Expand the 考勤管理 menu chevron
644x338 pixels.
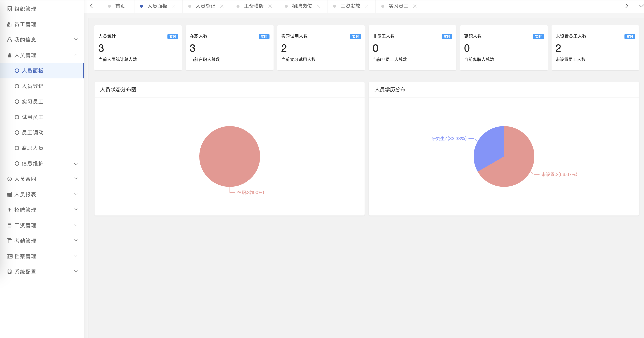tap(76, 241)
